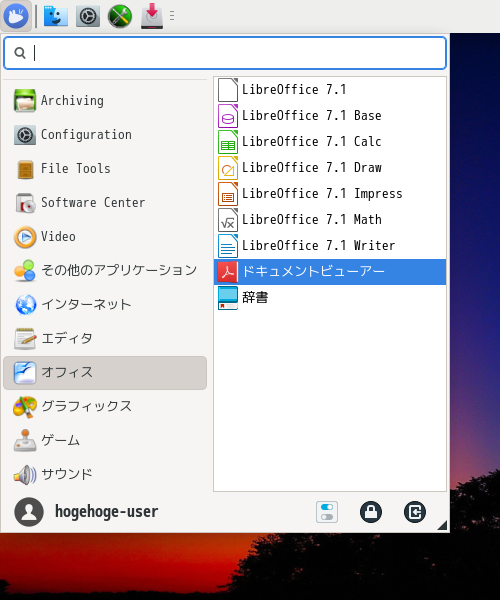Click the log out button
Image resolution: width=500 pixels, height=600 pixels.
click(x=415, y=512)
